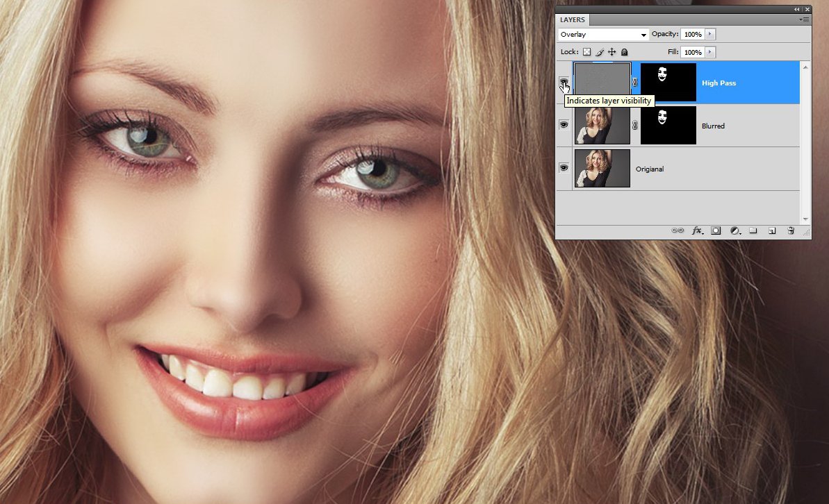This screenshot has width=829, height=504.
Task: Click the Opacity label
Action: (664, 34)
